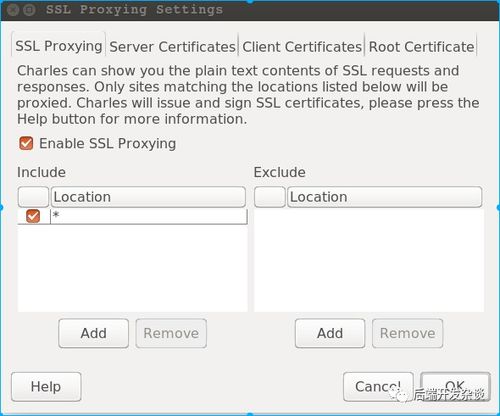The image size is (500, 416).
Task: Open the Server Certificates tab
Action: coord(172,47)
